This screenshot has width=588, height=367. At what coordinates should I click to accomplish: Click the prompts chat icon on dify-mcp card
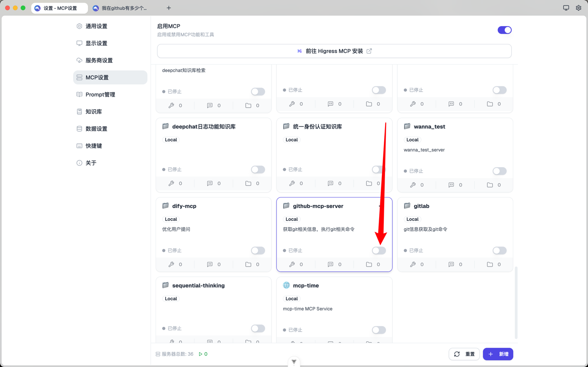[210, 264]
